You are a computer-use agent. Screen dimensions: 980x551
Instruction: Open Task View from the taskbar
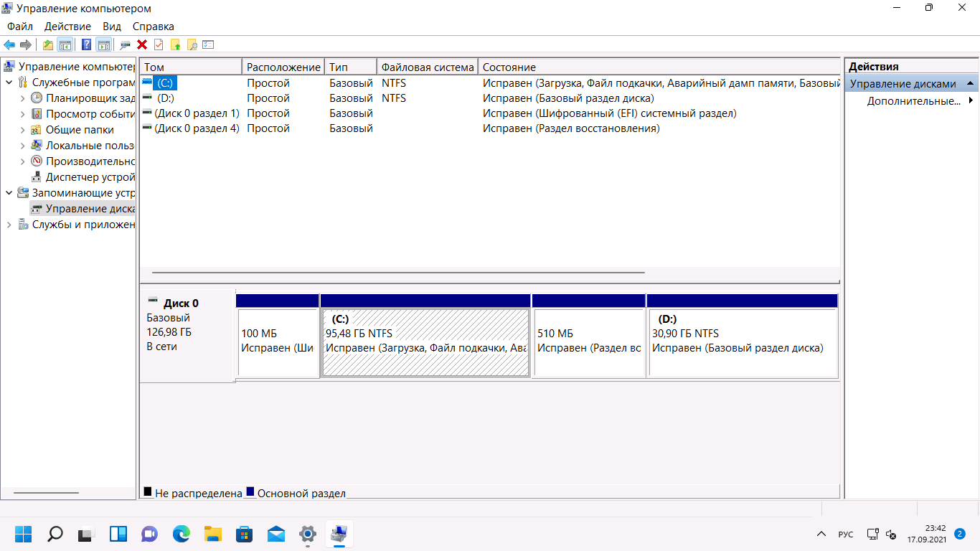[x=86, y=534]
